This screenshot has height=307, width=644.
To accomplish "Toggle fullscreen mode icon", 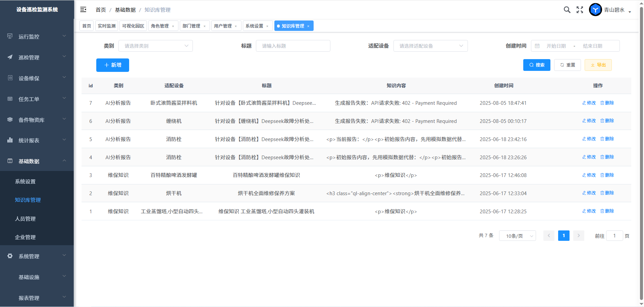I will click(x=580, y=10).
